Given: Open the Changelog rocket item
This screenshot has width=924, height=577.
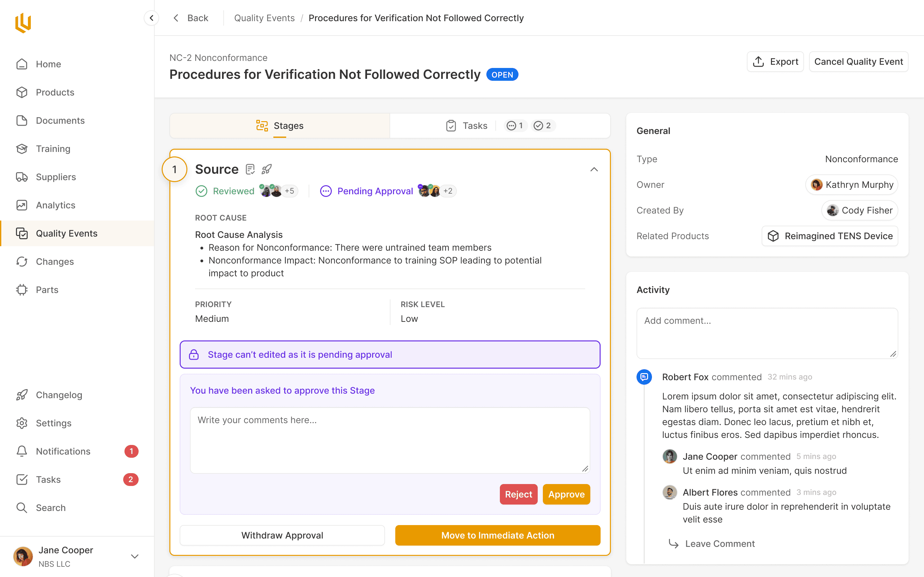Looking at the screenshot, I should (x=59, y=395).
